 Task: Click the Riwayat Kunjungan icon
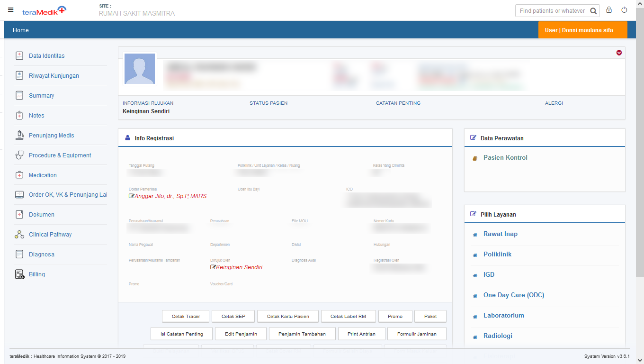[19, 76]
